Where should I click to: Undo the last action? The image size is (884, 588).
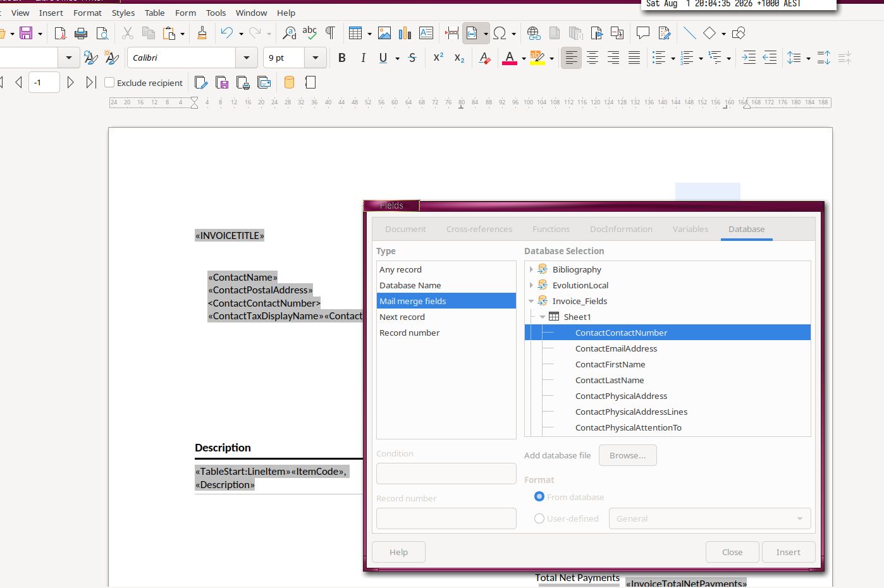point(226,33)
